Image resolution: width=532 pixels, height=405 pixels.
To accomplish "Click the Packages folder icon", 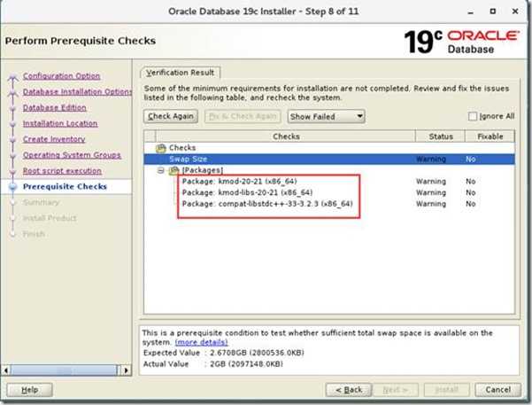I will click(173, 170).
